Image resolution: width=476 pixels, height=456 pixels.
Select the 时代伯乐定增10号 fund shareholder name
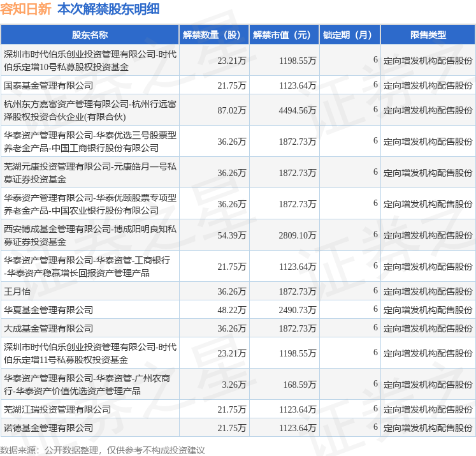coord(90,61)
